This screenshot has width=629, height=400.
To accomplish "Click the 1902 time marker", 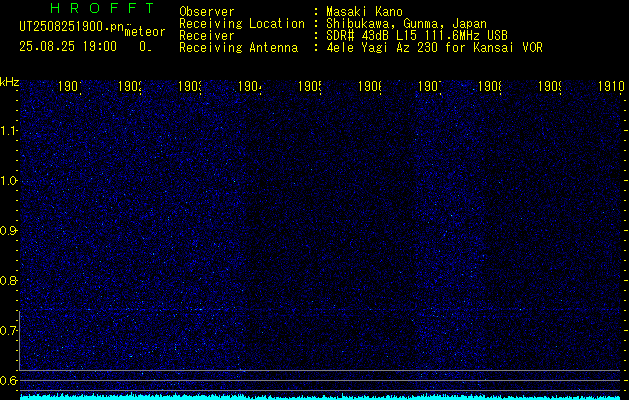I will [130, 87].
